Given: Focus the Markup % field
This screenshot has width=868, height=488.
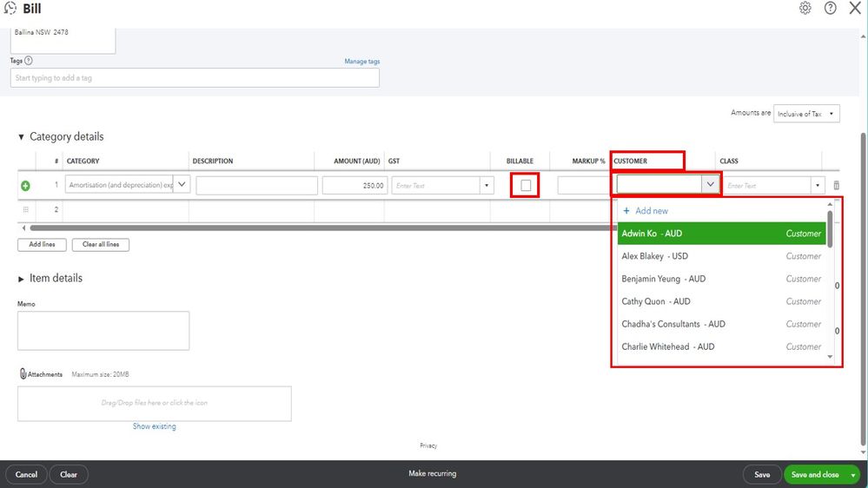Looking at the screenshot, I should click(x=582, y=185).
